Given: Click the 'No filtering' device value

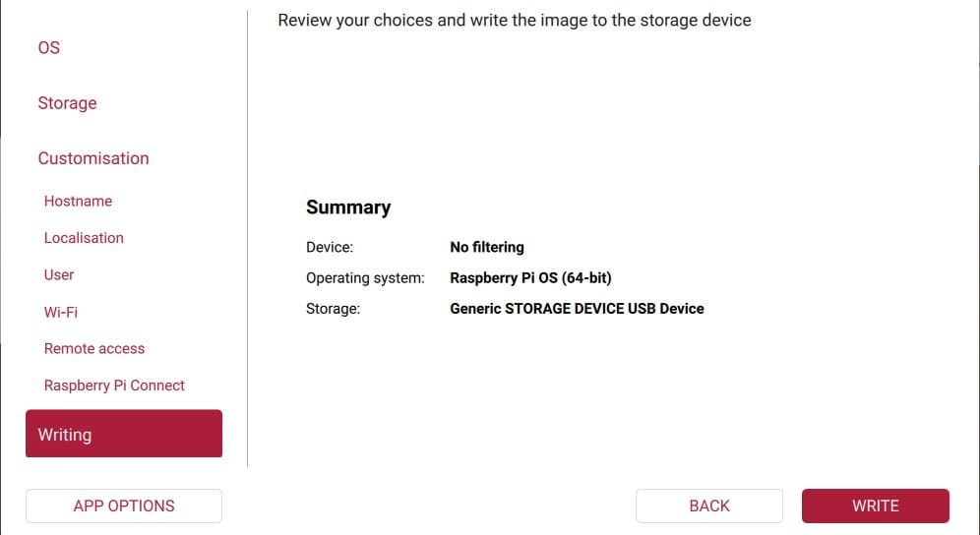Looking at the screenshot, I should [487, 248].
